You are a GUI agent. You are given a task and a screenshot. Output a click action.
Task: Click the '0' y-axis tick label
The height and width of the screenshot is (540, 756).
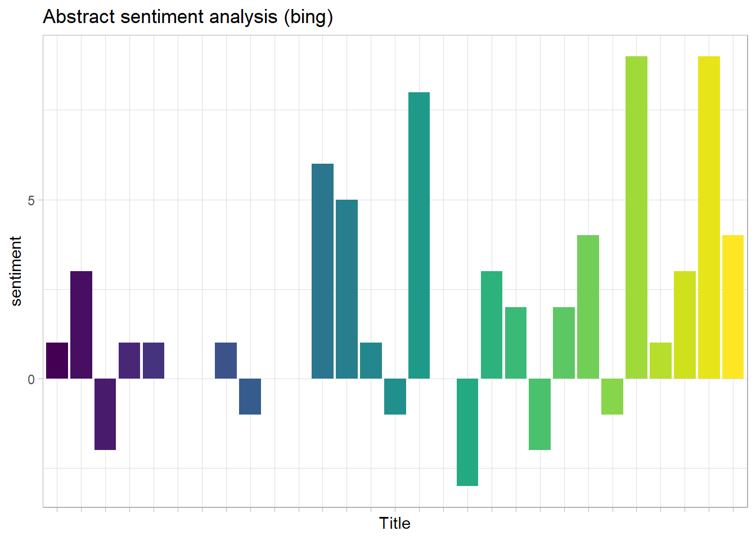(31, 380)
